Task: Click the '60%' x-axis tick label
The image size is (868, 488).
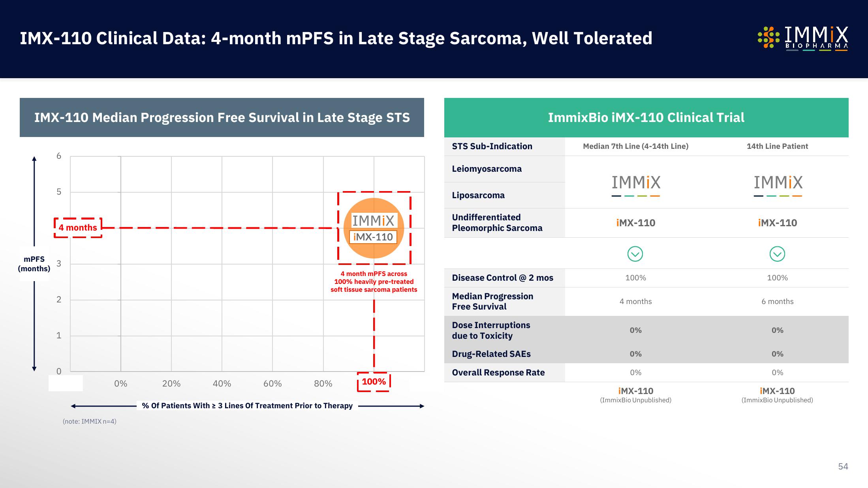Action: 272,383
